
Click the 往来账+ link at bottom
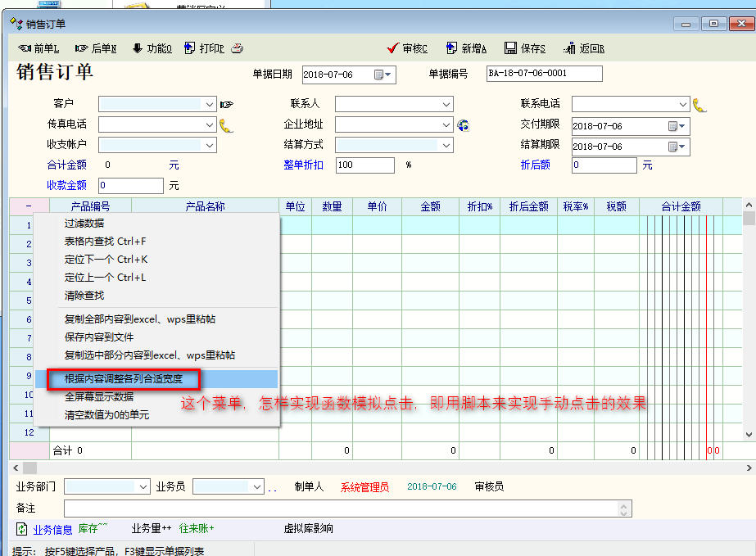tap(197, 529)
